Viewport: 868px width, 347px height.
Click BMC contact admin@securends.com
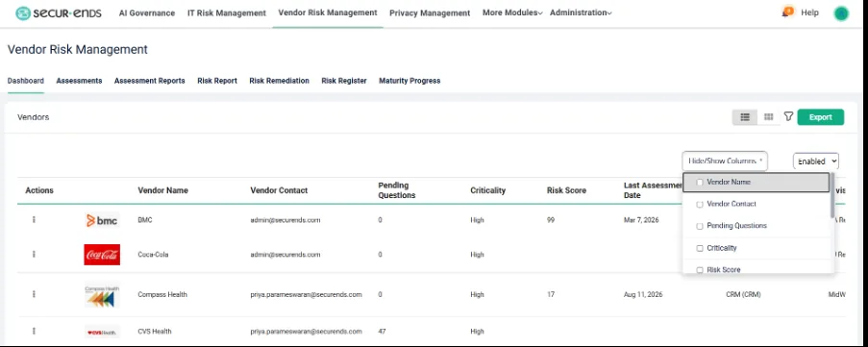pos(285,220)
